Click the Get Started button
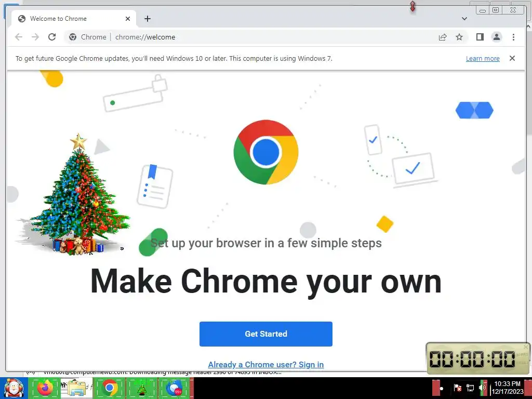The height and width of the screenshot is (399, 532). click(265, 334)
